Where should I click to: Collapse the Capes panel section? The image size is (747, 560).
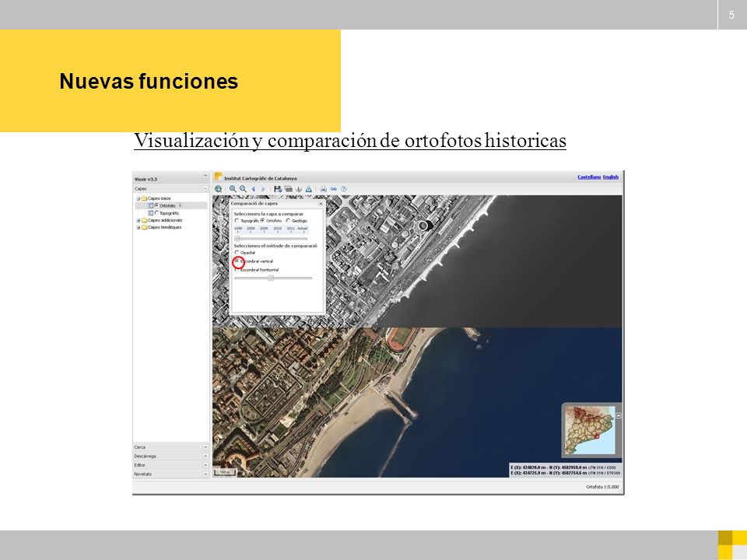[x=205, y=188]
